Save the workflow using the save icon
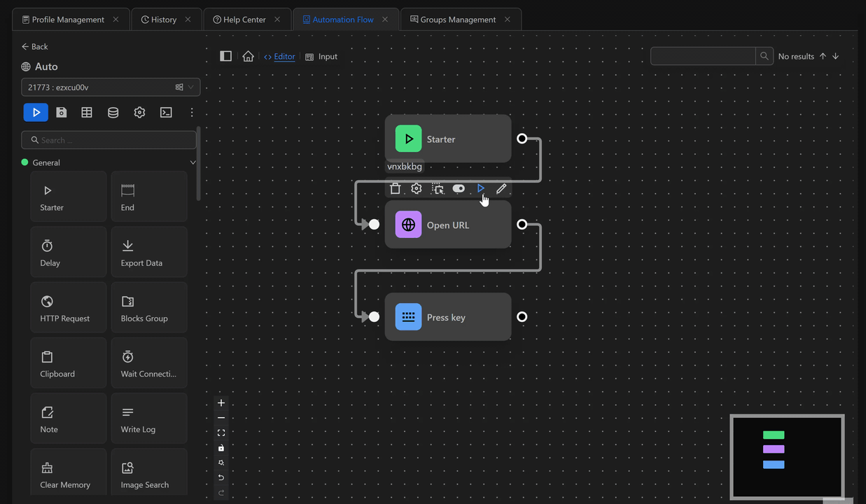Screen dimensions: 866x504 [61, 112]
